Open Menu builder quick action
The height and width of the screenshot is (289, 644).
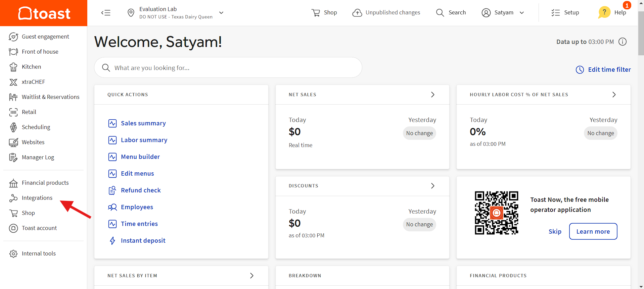(140, 157)
